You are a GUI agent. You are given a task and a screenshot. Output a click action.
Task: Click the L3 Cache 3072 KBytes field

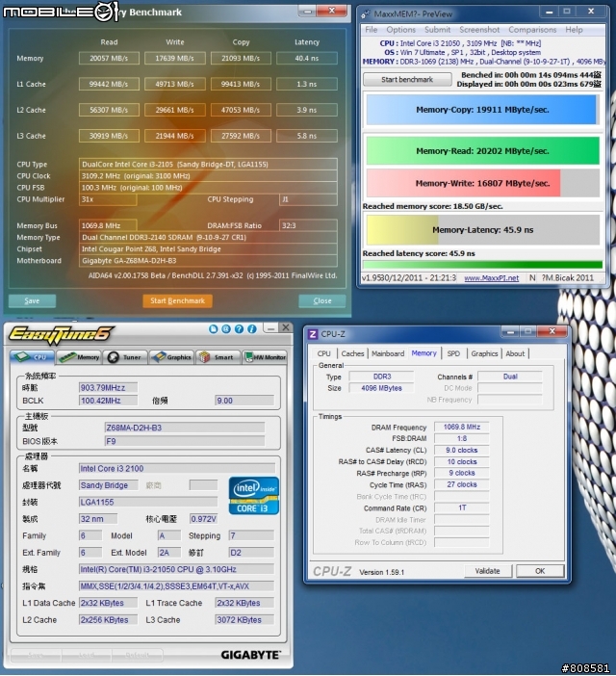pyautogui.click(x=244, y=619)
